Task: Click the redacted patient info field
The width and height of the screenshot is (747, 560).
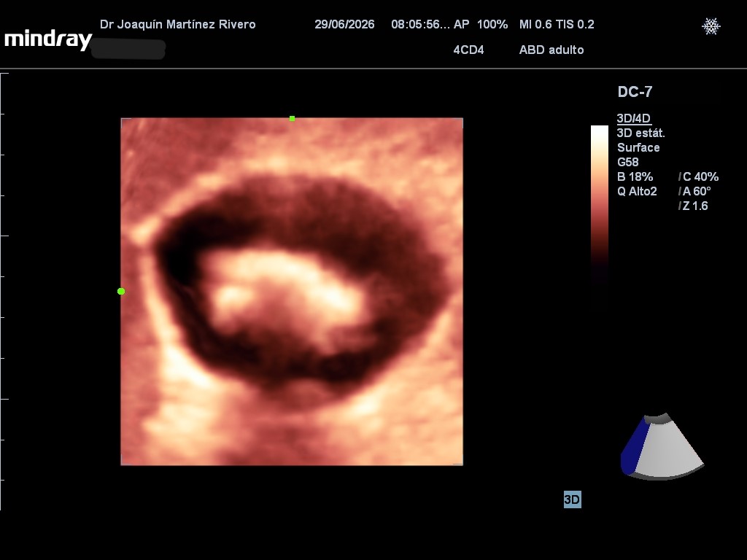Action: [128, 49]
